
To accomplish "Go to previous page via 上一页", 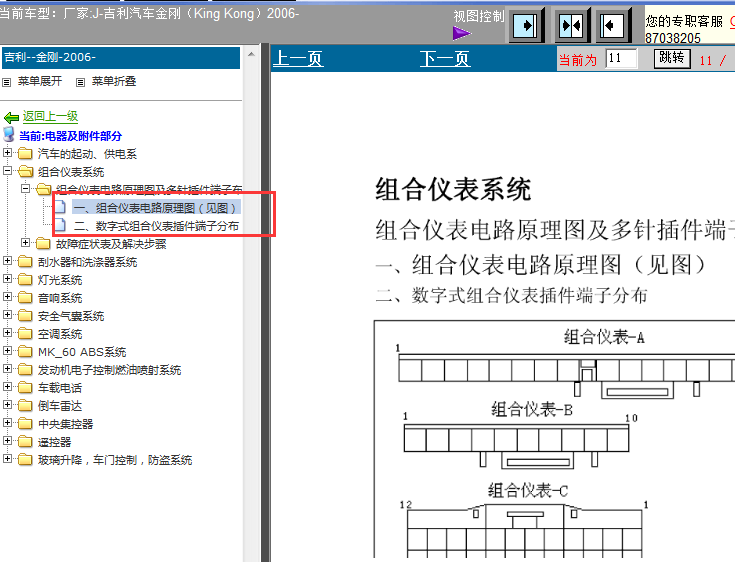I will tap(298, 59).
